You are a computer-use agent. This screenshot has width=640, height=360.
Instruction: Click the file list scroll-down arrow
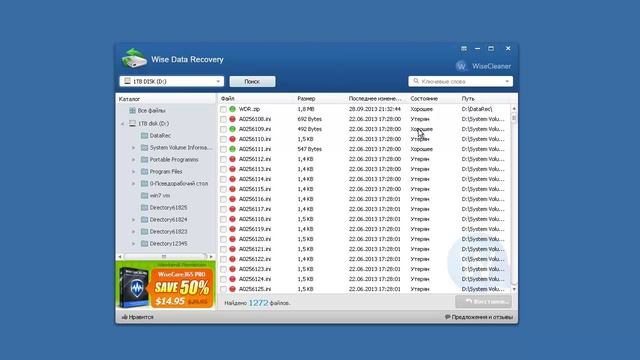click(514, 289)
